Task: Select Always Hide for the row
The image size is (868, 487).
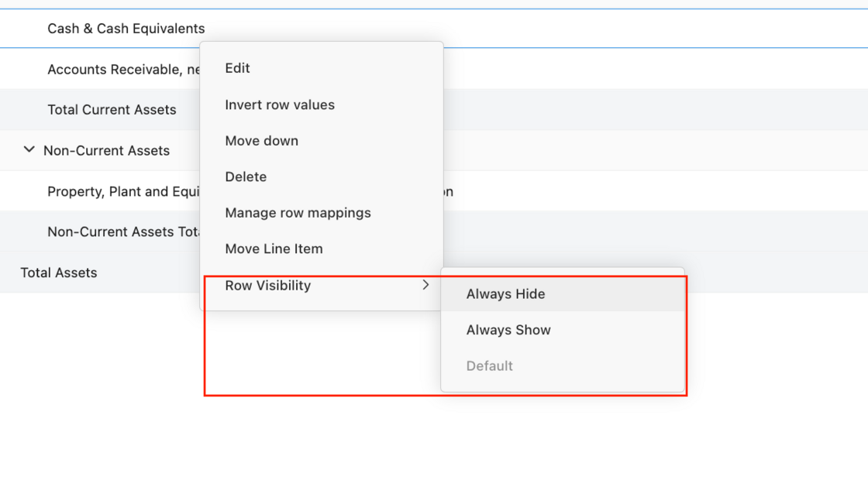Action: point(505,294)
